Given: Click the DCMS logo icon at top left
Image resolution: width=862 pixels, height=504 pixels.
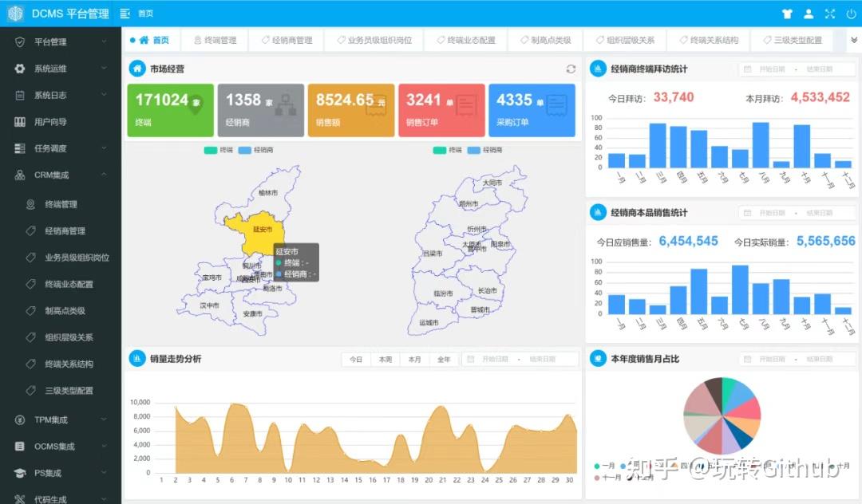Looking at the screenshot, I should coord(13,13).
